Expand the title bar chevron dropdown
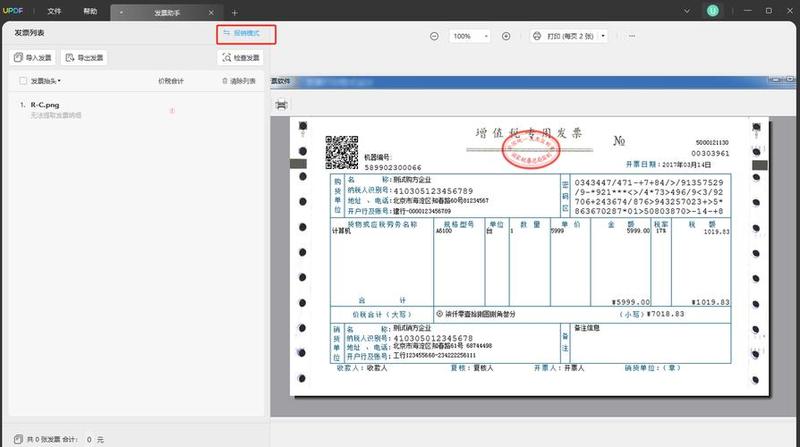 [x=687, y=11]
